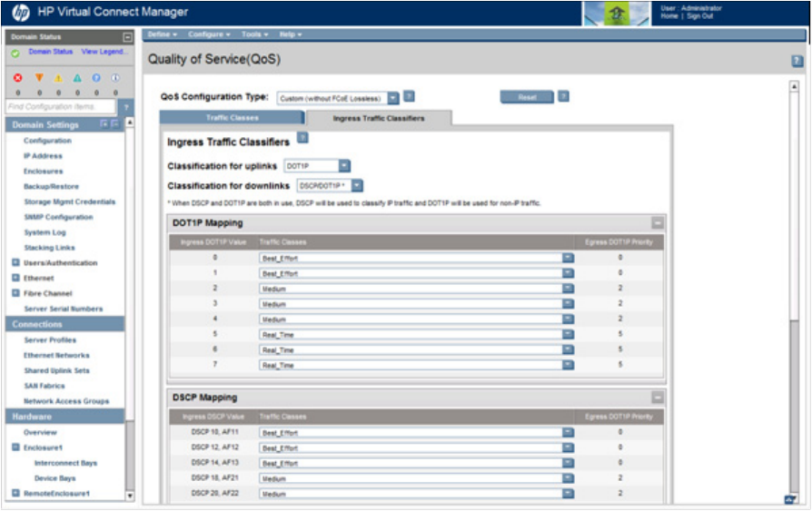812x511 pixels.
Task: Open traffic class dropdown for DOT1P value 7
Action: [568, 365]
